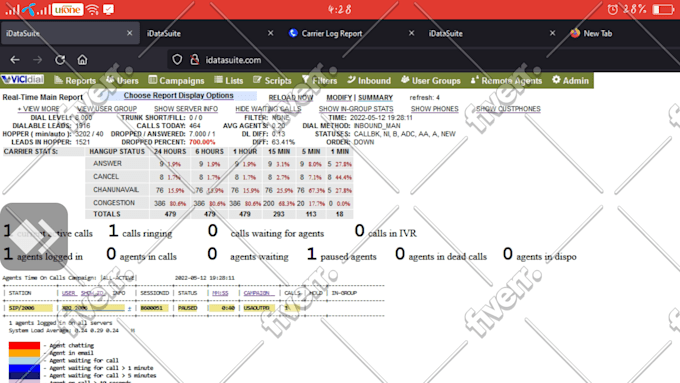680x383 pixels.
Task: Click SHOW PHONES link
Action: 435,109
